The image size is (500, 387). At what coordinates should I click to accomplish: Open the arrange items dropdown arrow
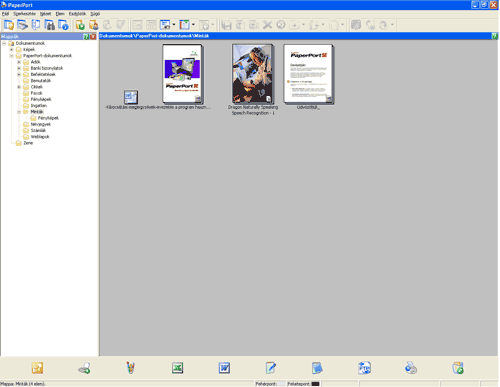pyautogui.click(x=193, y=25)
